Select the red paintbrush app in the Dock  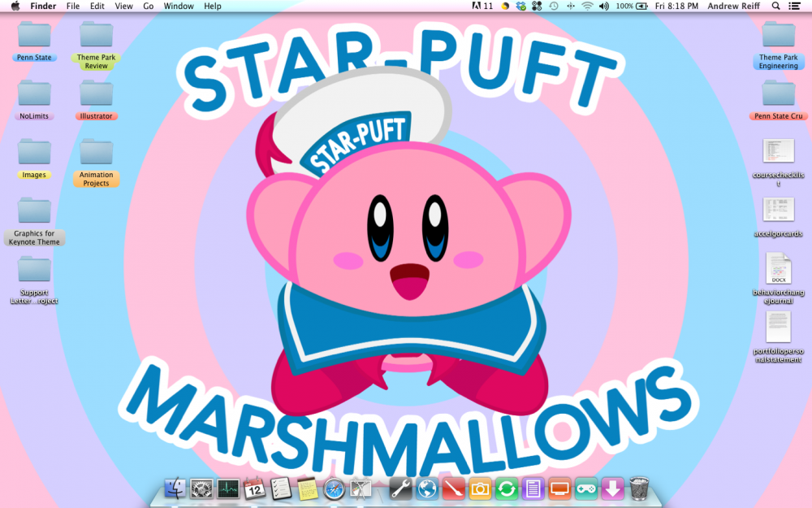click(453, 488)
